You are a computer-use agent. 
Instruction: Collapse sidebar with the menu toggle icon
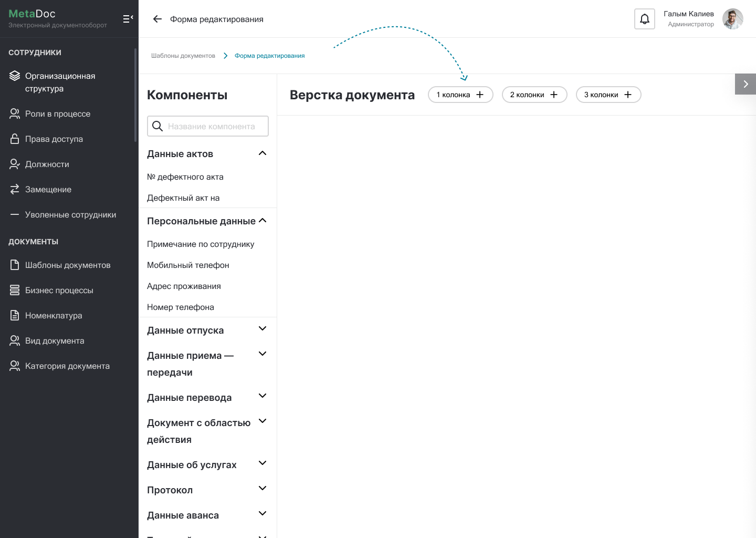click(128, 19)
